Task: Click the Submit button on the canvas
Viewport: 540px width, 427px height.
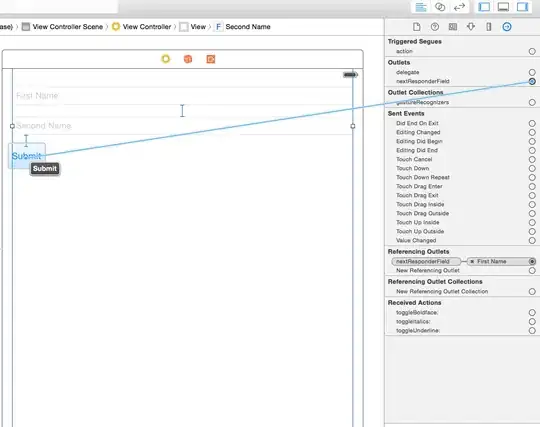Action: tap(27, 156)
